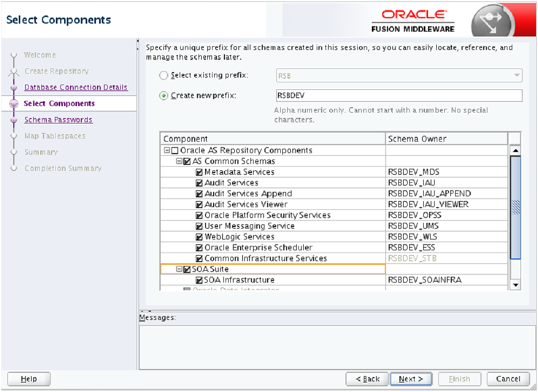Uncheck the Metadata Services checkbox

click(x=199, y=172)
